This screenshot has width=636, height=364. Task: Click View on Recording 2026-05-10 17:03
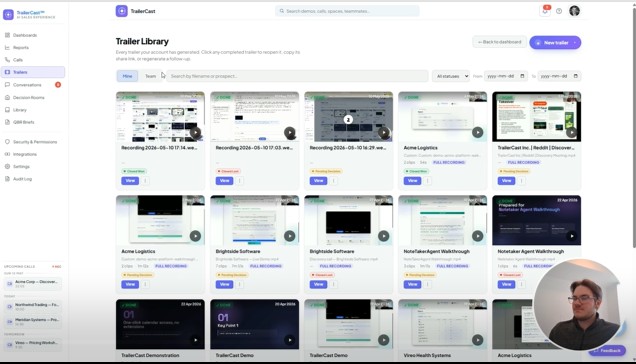point(224,181)
